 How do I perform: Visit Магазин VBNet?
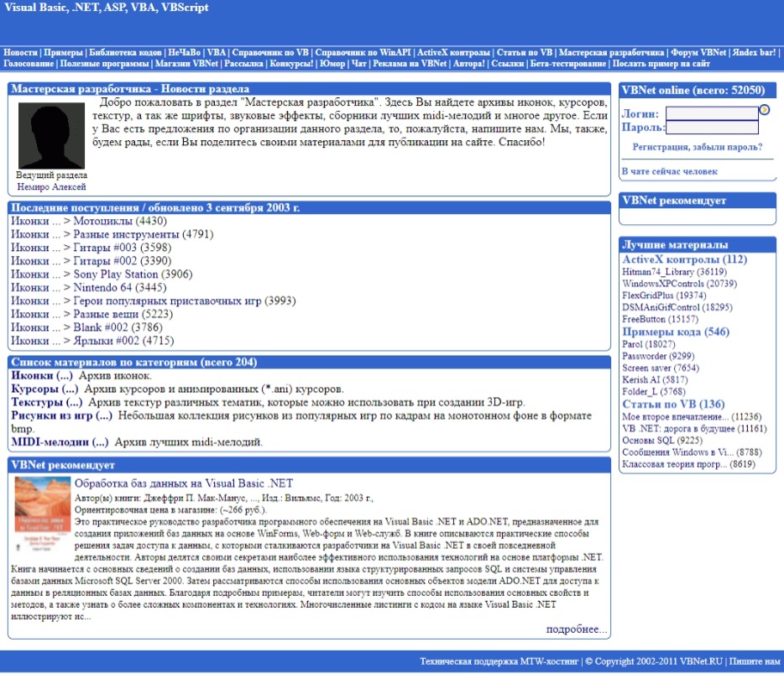coord(186,64)
